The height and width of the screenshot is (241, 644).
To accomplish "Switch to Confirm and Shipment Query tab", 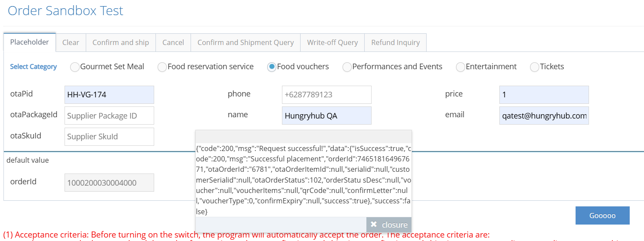I will pos(246,42).
